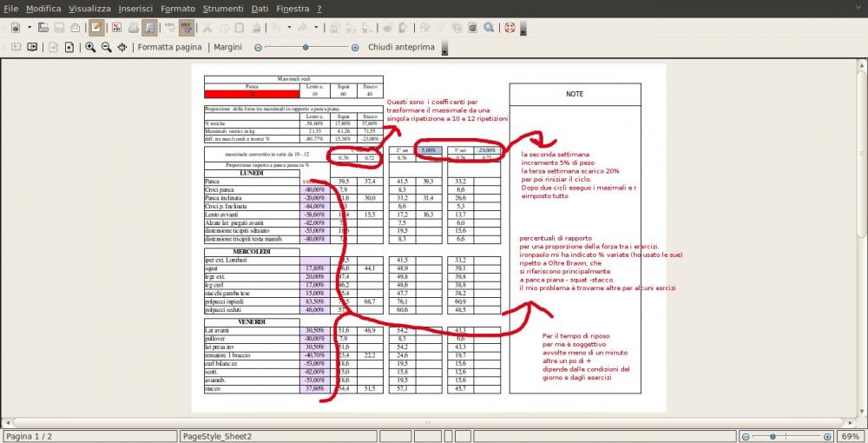Click zoom in magnifier in preview toolbar

(90, 47)
